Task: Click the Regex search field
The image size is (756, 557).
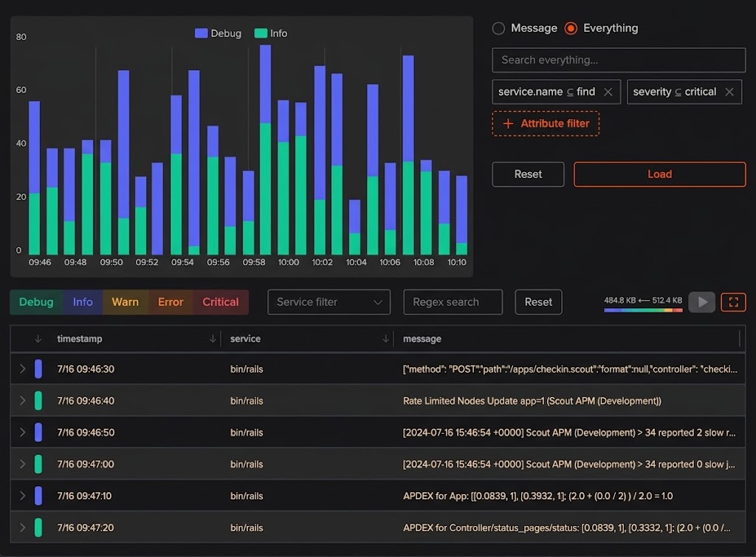Action: [x=453, y=302]
